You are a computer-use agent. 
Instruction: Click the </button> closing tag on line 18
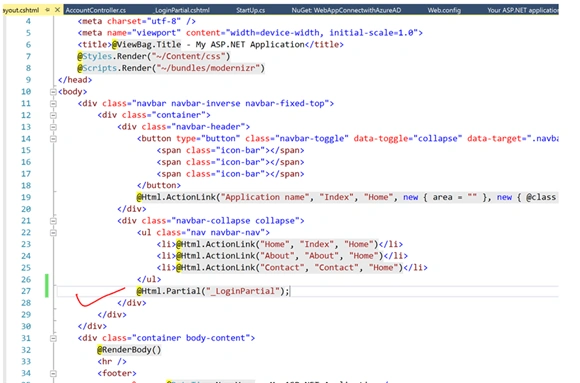click(x=159, y=185)
